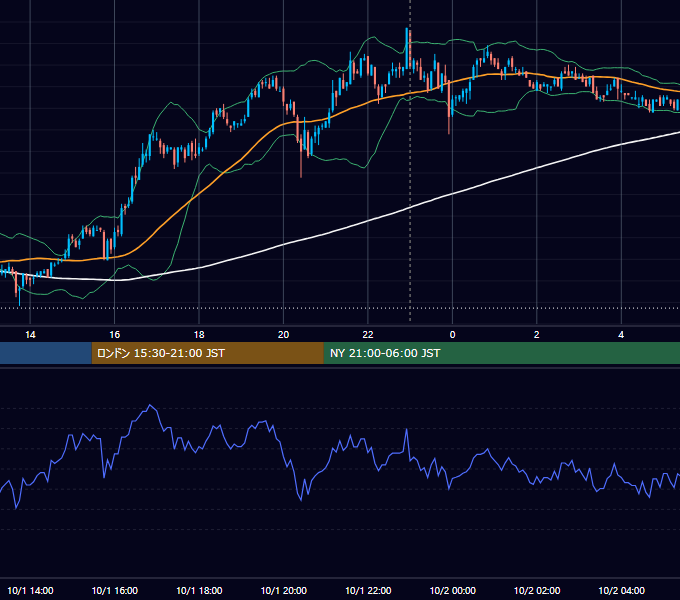Click the 10/2 02:00 date label
Viewport: 680px width, 600px height.
click(537, 590)
